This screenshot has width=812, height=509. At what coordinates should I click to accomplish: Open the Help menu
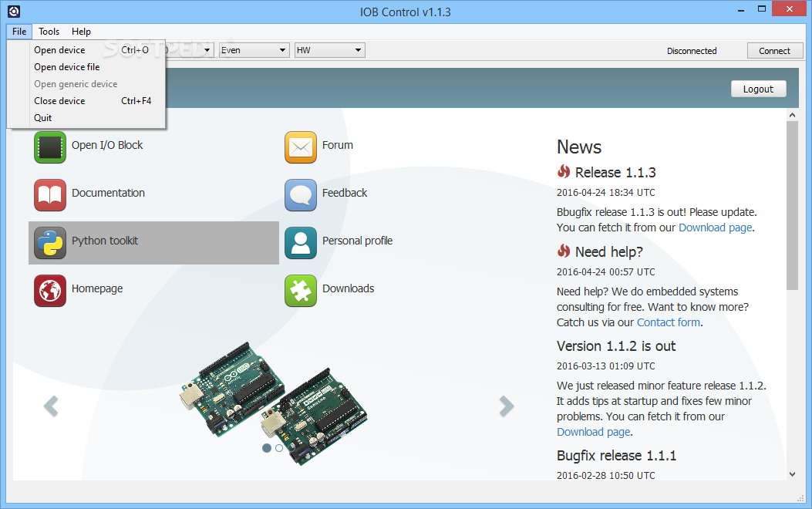tap(81, 32)
